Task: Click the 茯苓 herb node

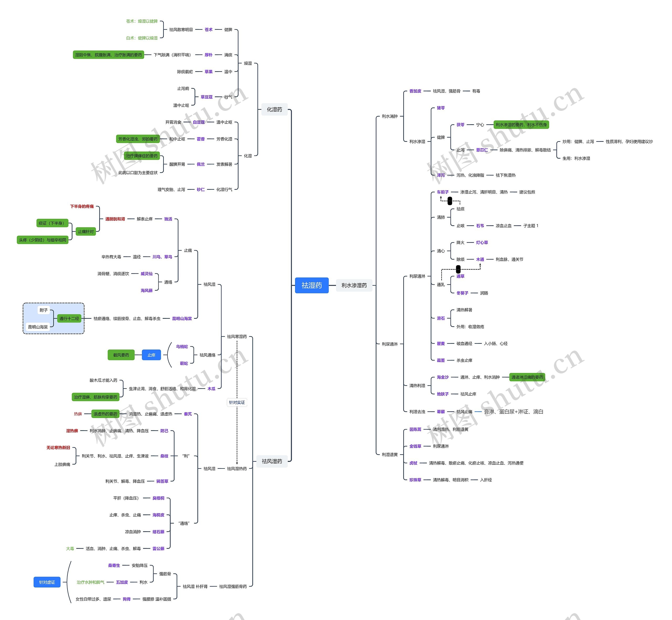Action: (x=460, y=124)
